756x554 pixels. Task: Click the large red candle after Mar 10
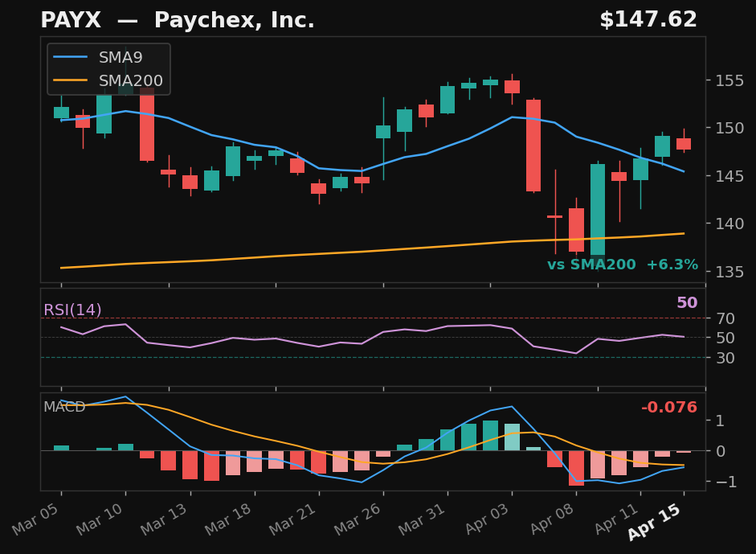point(147,124)
